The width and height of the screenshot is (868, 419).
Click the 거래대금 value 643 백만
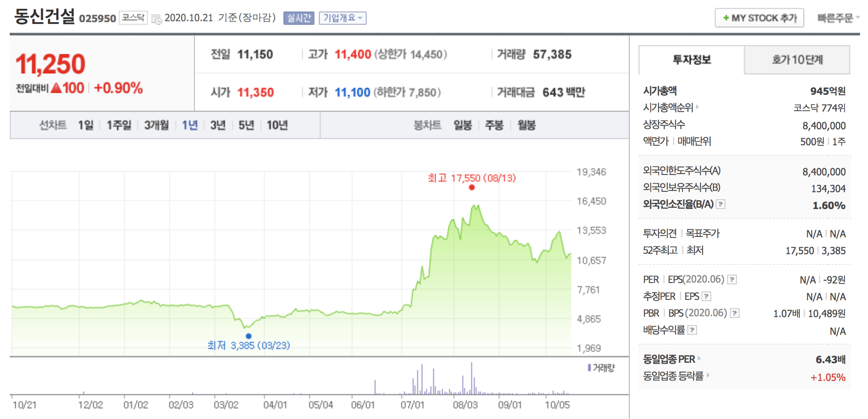tap(564, 92)
